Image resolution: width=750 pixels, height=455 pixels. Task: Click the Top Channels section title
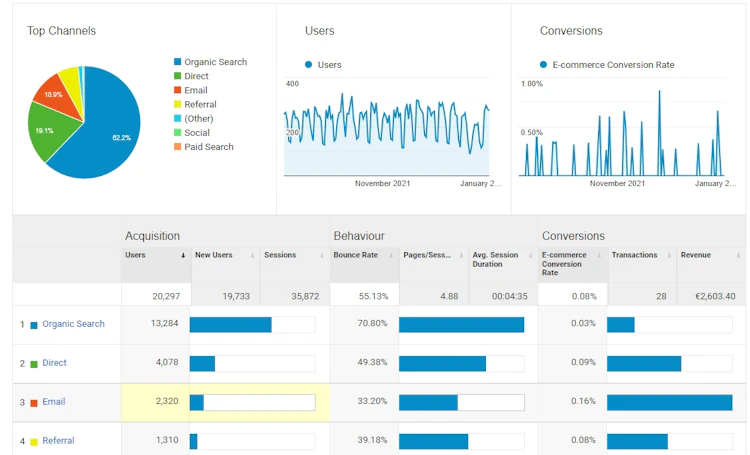(61, 31)
